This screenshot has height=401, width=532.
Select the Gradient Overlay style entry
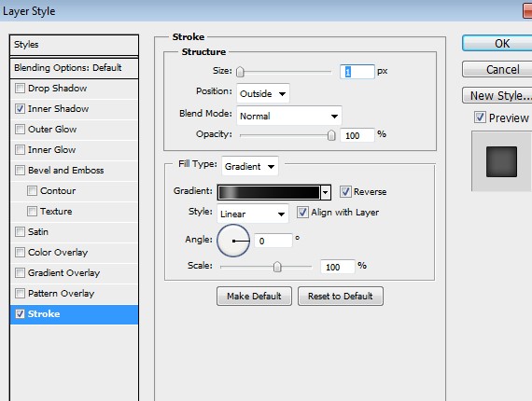click(75, 273)
